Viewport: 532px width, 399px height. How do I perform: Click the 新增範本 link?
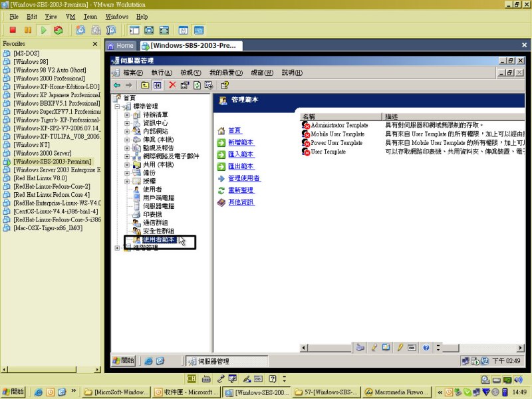241,142
